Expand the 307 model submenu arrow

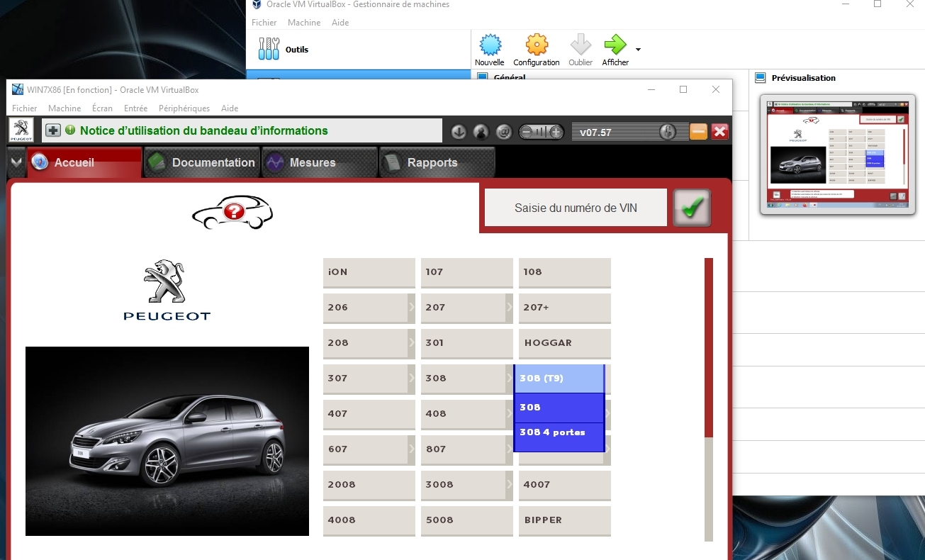[411, 378]
